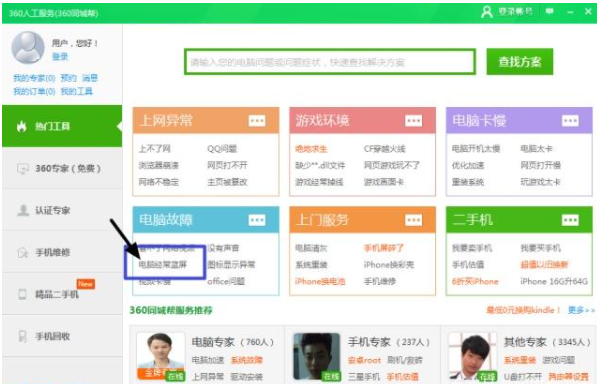Click the 电脑经常蓝屏 link
597x384 pixels.
pos(163,264)
